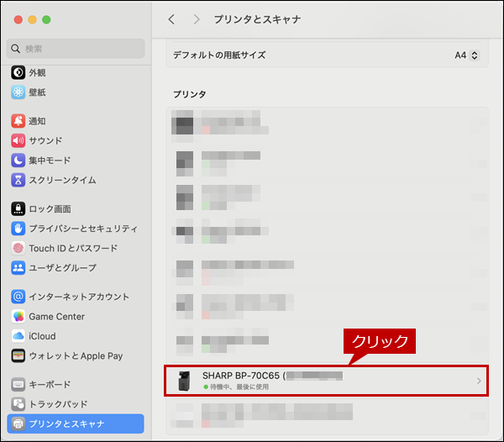Click the Game Center icon

point(18,316)
